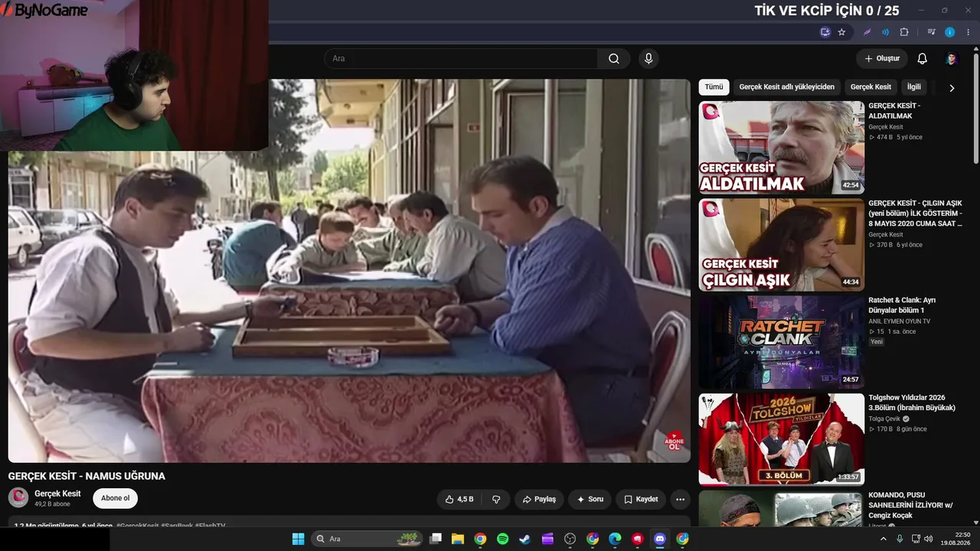Open the Chrome three-dot menu

(968, 32)
